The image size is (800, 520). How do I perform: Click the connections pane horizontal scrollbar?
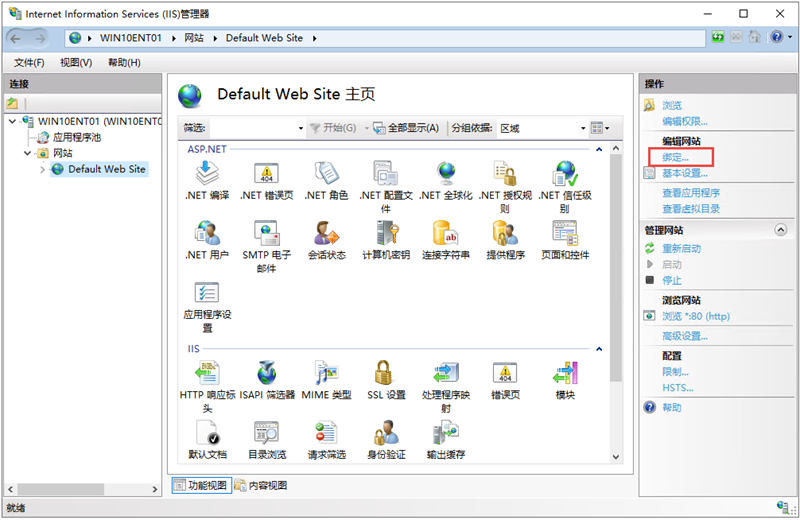pyautogui.click(x=61, y=489)
